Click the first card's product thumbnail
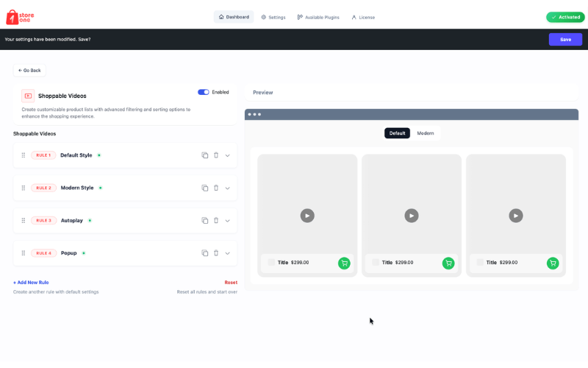Image resolution: width=588 pixels, height=368 pixels. [x=271, y=262]
